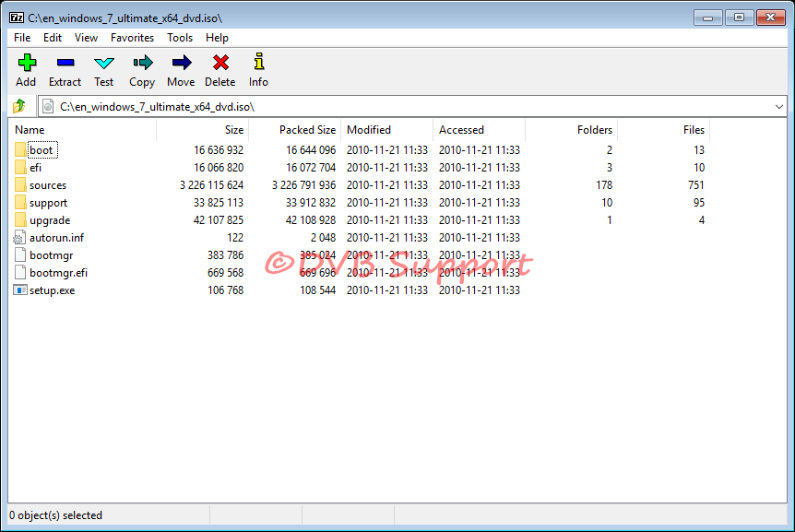
Task: Click the autorun.inf file name
Action: (57, 238)
